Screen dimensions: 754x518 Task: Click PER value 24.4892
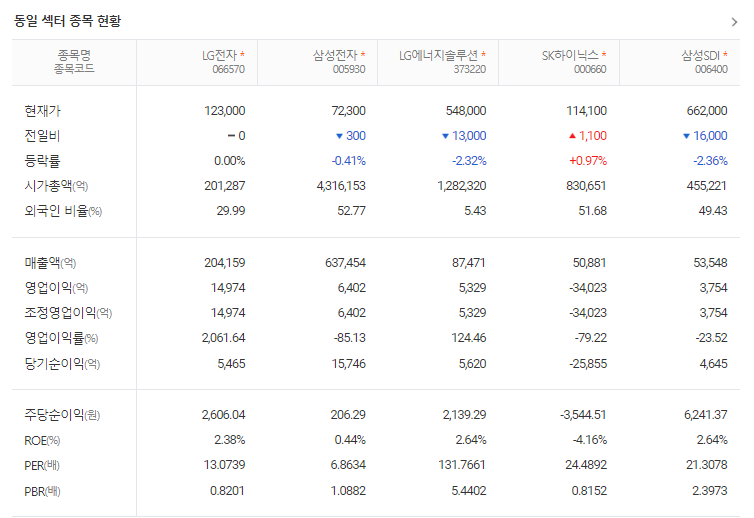click(x=586, y=465)
